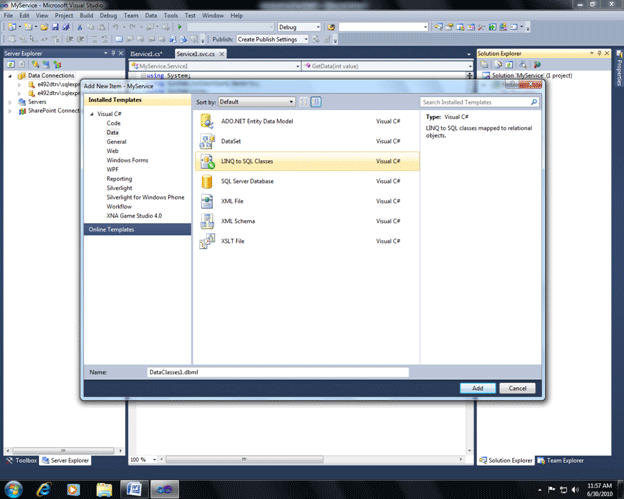The image size is (624, 499).
Task: Open the Window menu
Action: 213,16
